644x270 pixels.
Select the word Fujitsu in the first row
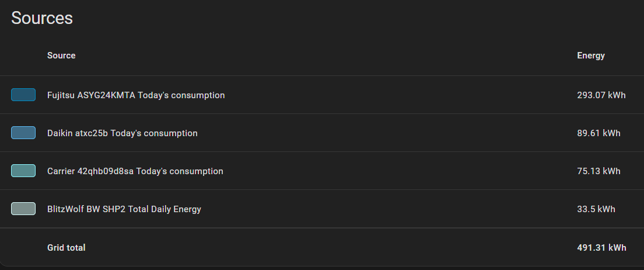point(61,95)
